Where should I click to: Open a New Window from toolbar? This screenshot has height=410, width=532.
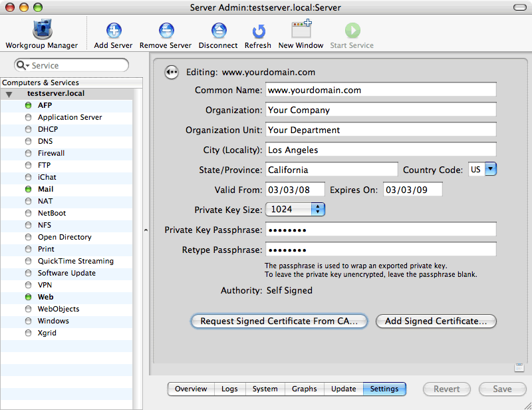[x=301, y=29]
